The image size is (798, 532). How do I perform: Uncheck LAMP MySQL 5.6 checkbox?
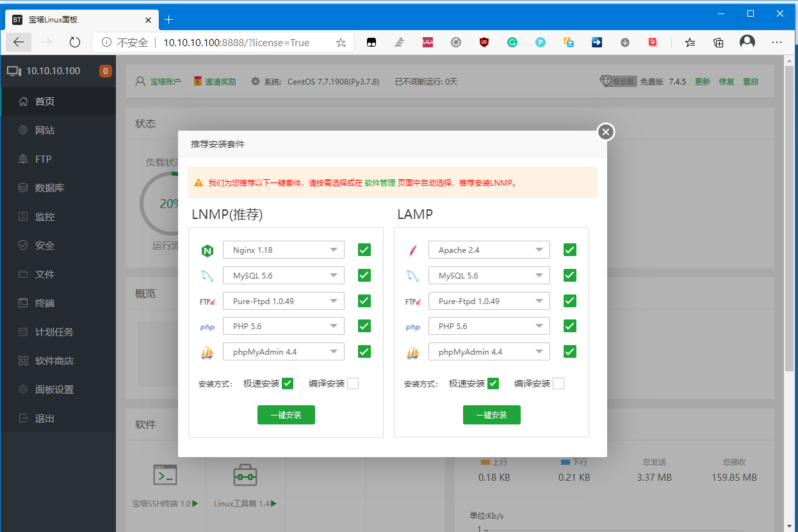pos(570,275)
